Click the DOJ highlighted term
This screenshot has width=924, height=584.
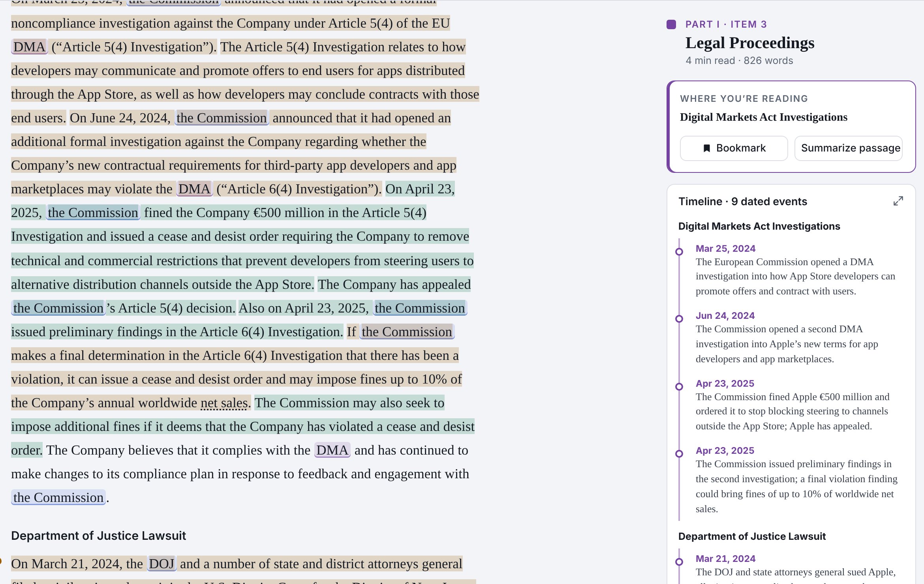click(162, 564)
